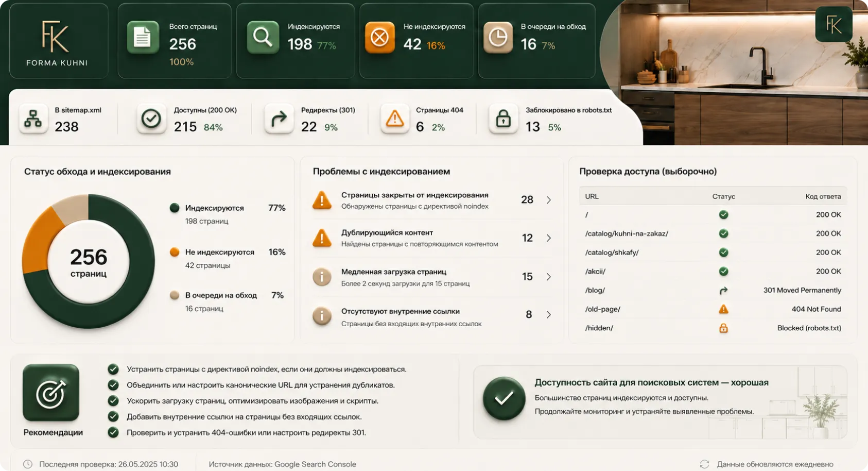Click the 'Последняя проверка: 26.05.2025 10:30' text

109,464
